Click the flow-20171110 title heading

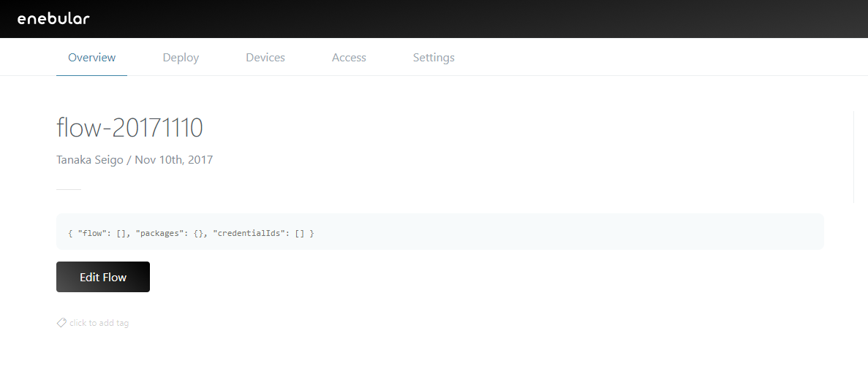click(x=129, y=128)
